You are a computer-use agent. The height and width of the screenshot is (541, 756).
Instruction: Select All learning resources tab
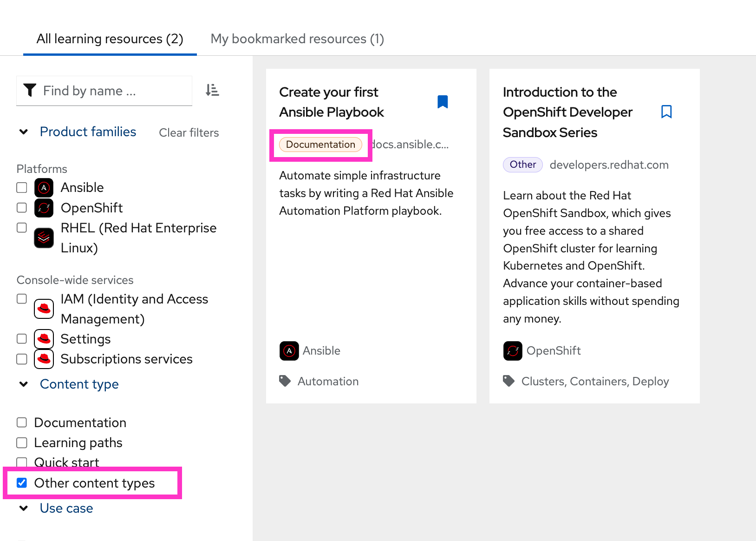coord(110,39)
